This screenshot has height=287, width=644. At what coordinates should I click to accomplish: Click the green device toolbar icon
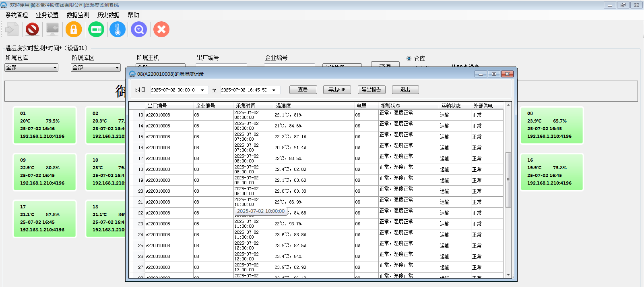[96, 29]
